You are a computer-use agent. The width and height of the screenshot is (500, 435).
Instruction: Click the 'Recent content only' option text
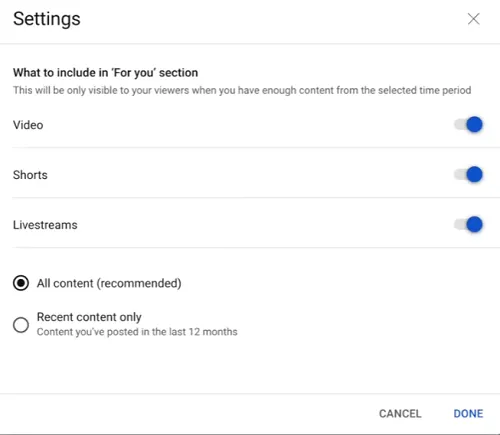click(x=89, y=317)
